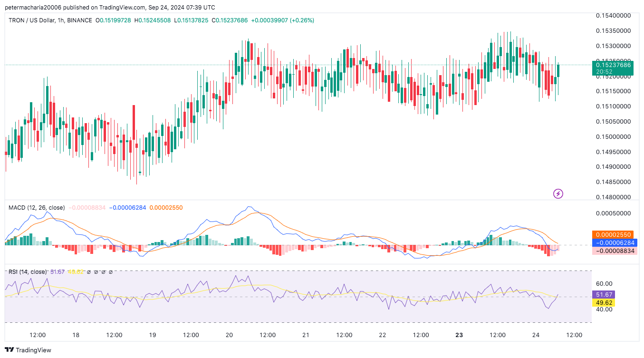644x358 pixels.
Task: Click the RSI (14, close) legend title
Action: tap(28, 272)
